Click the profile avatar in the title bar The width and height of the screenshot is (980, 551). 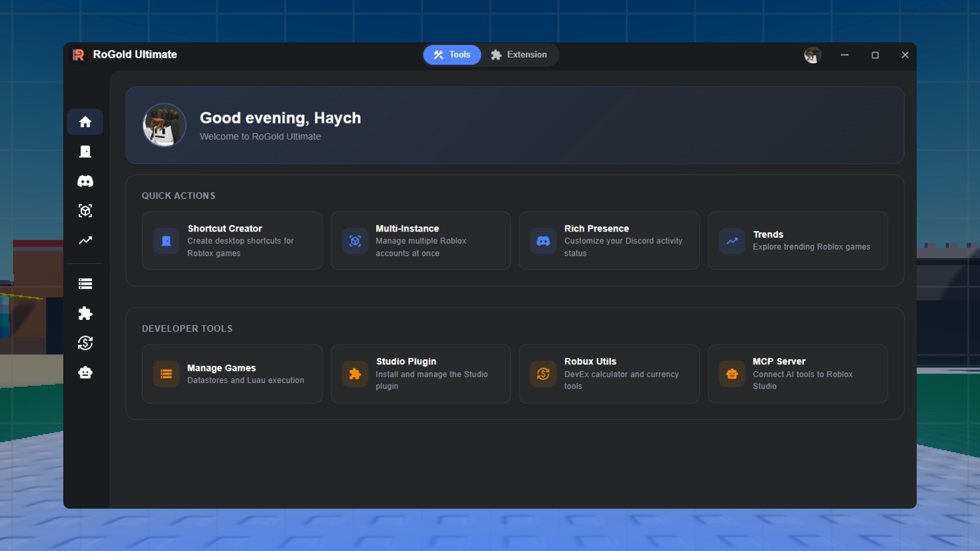813,55
